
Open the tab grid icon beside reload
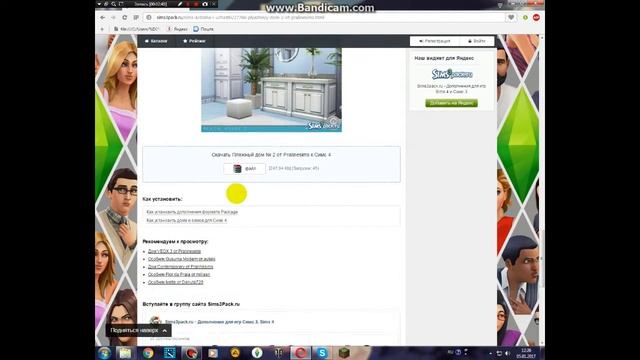pos(136,18)
